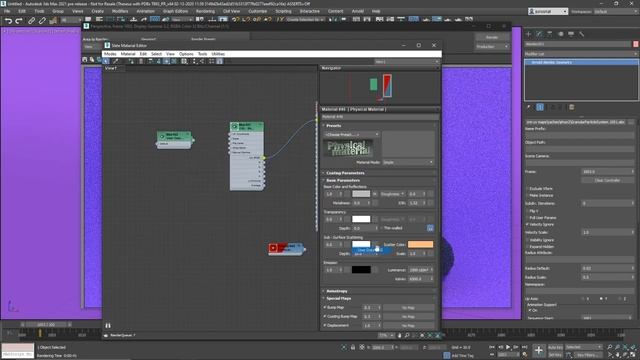The height and width of the screenshot is (360, 640).
Task: Click Render button in render frame window
Action: (492, 37)
